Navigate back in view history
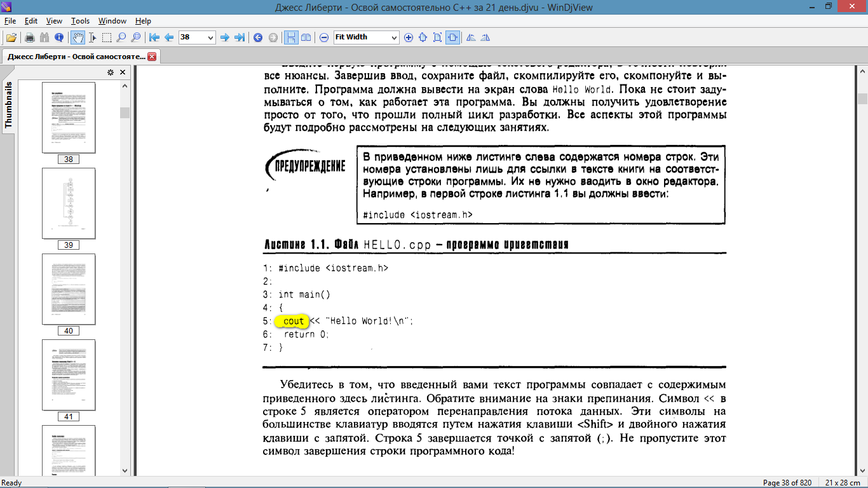 tap(258, 37)
